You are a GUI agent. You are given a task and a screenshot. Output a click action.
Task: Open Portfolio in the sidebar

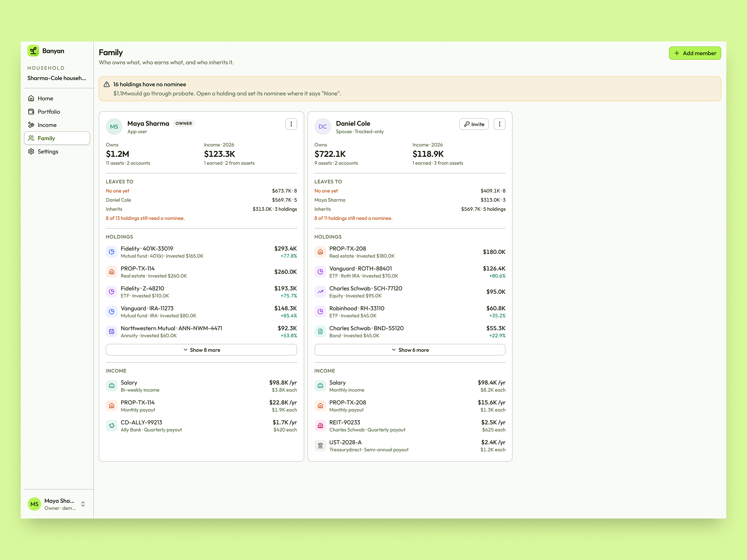pos(57,112)
